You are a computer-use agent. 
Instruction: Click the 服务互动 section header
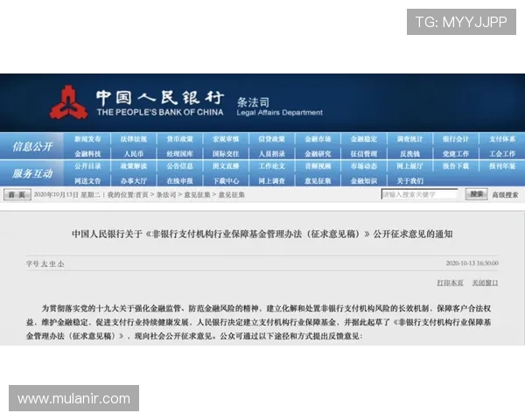pos(32,173)
